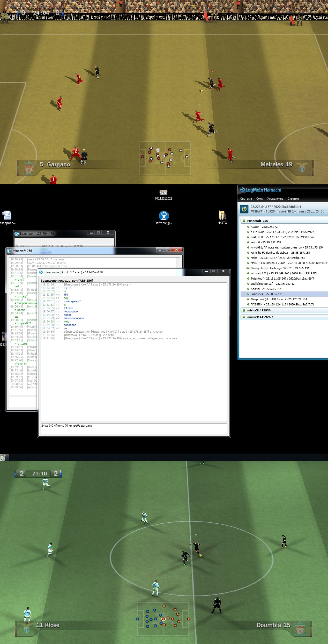Click nickname MISHA31415926 (Лаціо) in Hamachi
The image size is (328, 644).
(x=288, y=211)
